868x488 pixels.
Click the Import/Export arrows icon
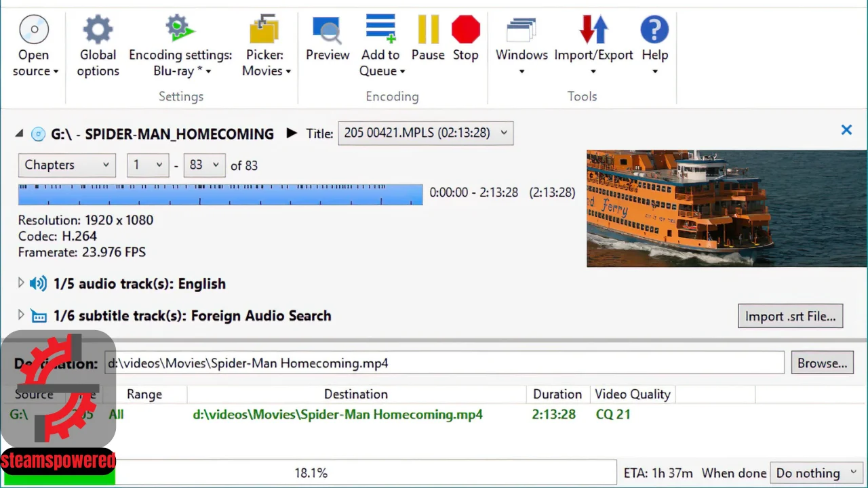pyautogui.click(x=593, y=29)
